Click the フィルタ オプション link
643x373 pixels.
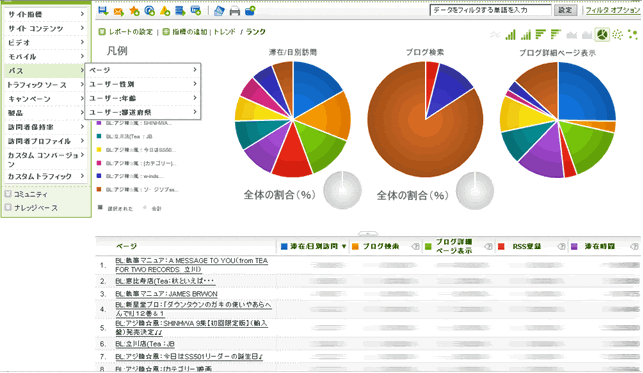pyautogui.click(x=612, y=10)
